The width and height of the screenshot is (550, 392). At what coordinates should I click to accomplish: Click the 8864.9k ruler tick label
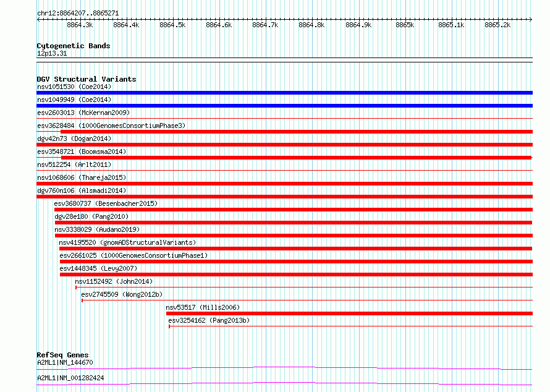[x=358, y=25]
